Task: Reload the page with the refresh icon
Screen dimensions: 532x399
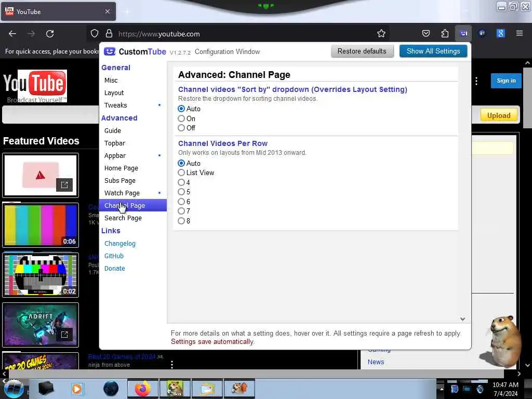Action: pos(50,34)
